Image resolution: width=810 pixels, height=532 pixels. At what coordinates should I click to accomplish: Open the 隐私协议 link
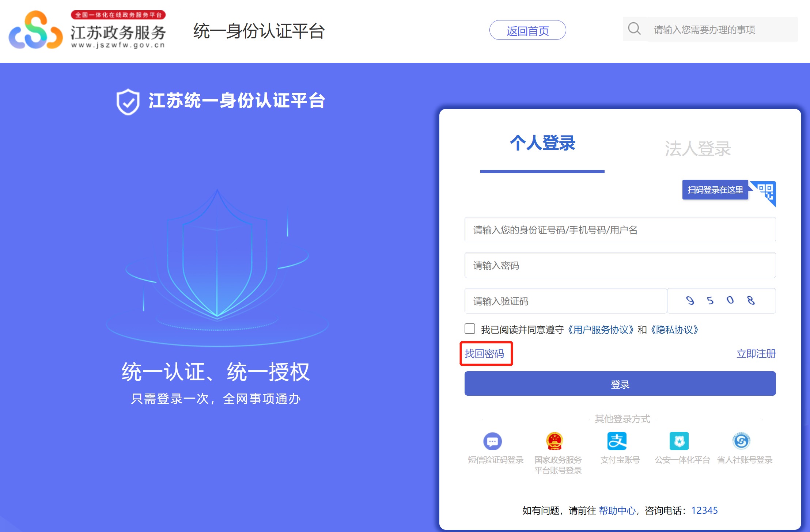coord(674,330)
